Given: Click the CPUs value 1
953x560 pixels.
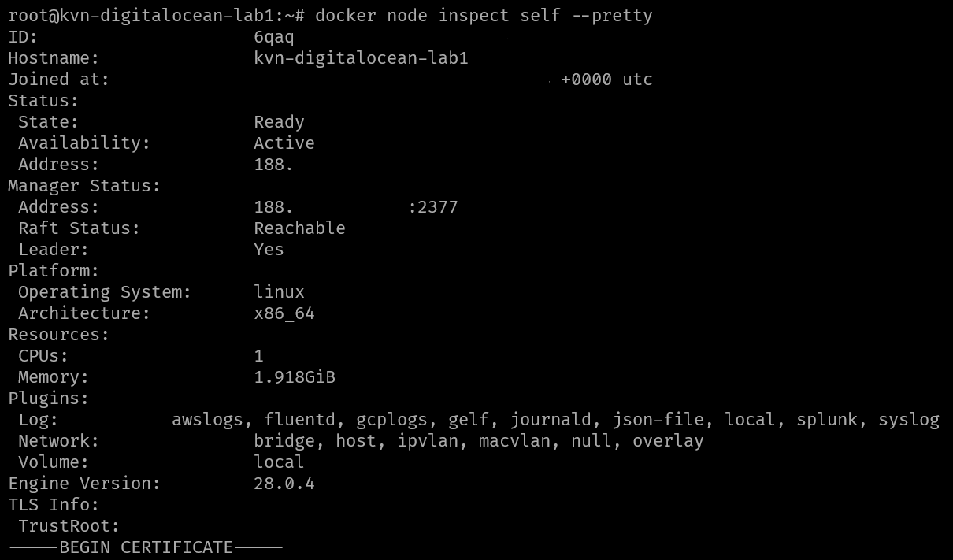Looking at the screenshot, I should click(x=259, y=356).
